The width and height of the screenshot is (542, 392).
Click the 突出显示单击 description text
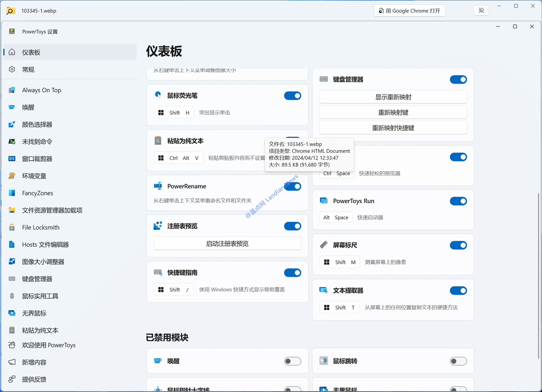[215, 113]
